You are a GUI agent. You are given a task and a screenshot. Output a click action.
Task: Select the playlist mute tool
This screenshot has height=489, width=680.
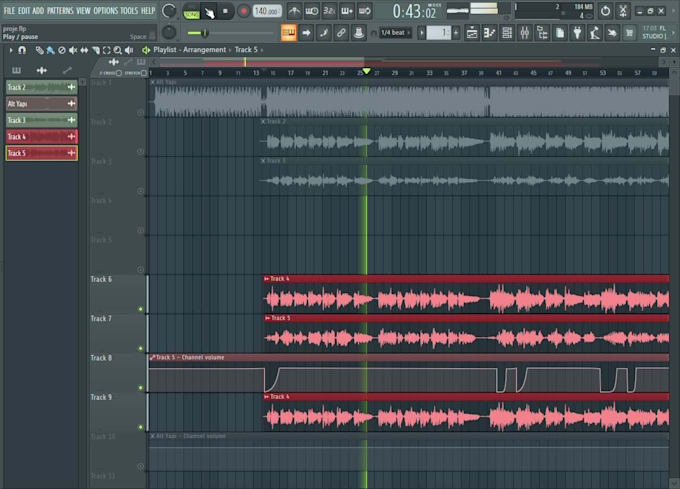(x=73, y=50)
